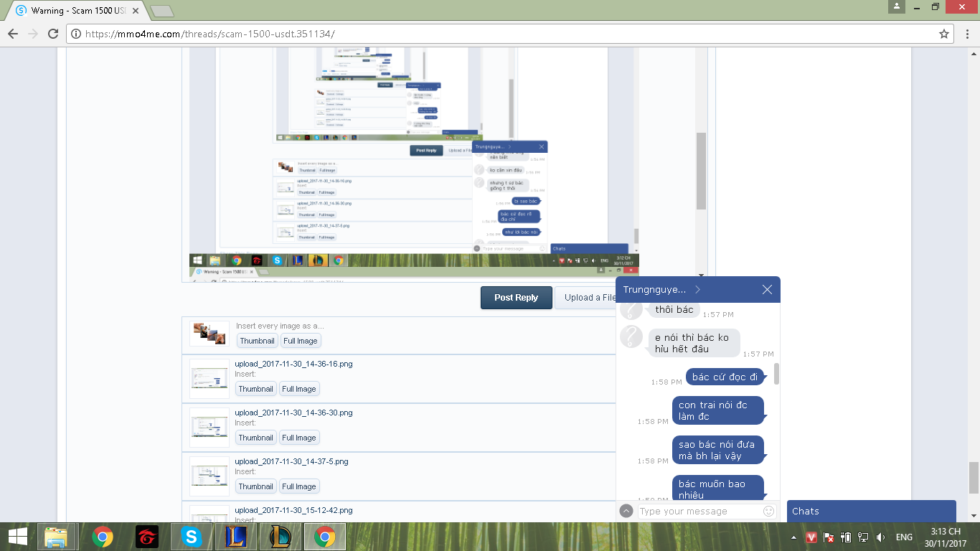Switch to the active Chrome window on taskbar

click(x=324, y=537)
